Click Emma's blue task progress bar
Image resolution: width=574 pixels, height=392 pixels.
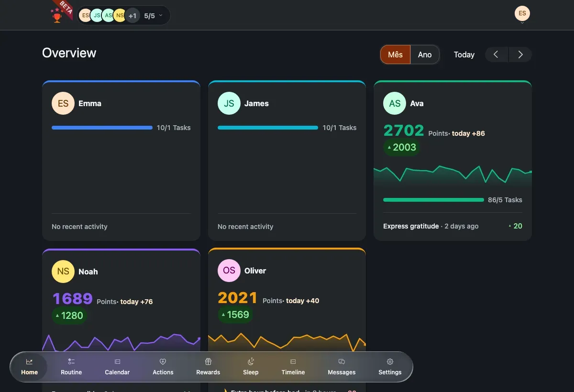102,128
